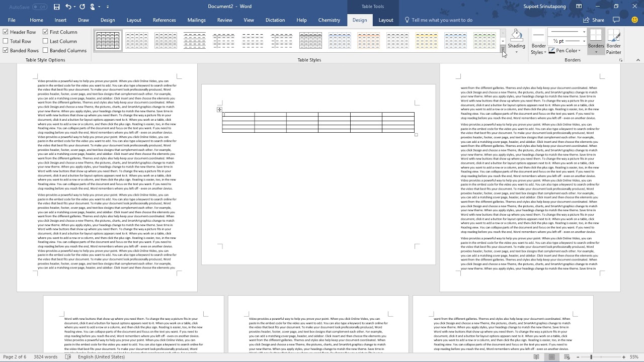Toggle the AutoSave switch

click(x=40, y=7)
